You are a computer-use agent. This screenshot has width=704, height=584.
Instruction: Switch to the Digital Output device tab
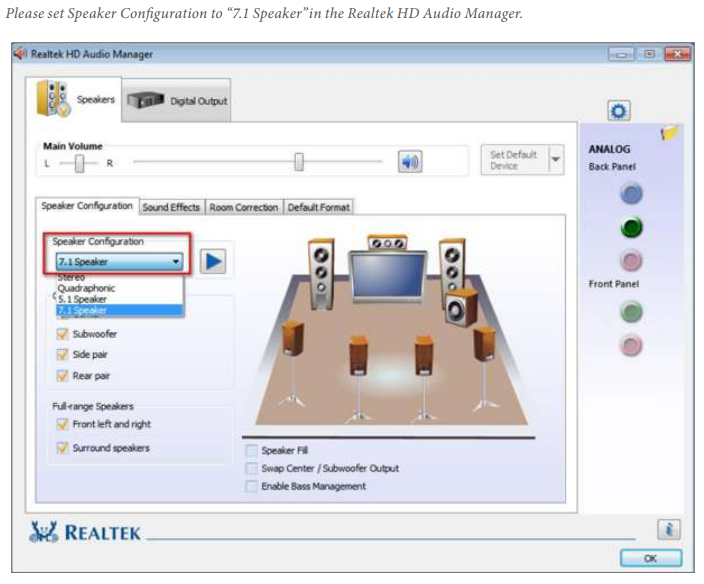click(176, 101)
